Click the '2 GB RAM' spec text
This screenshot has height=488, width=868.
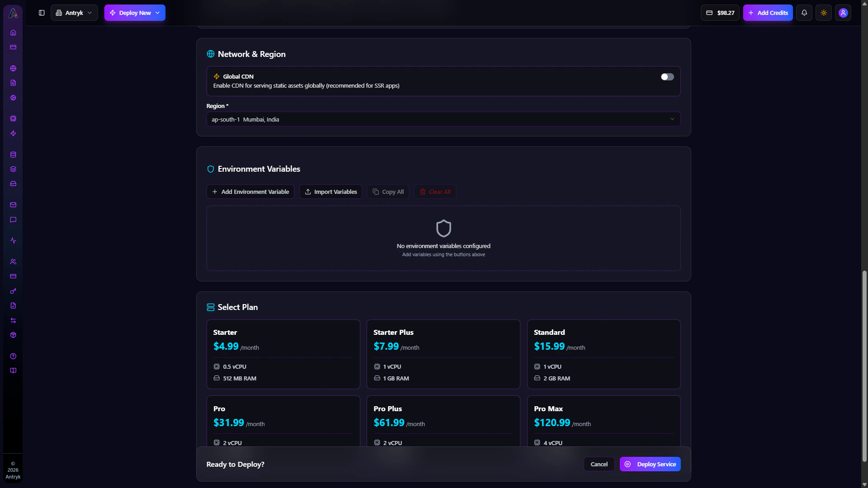[x=557, y=378]
